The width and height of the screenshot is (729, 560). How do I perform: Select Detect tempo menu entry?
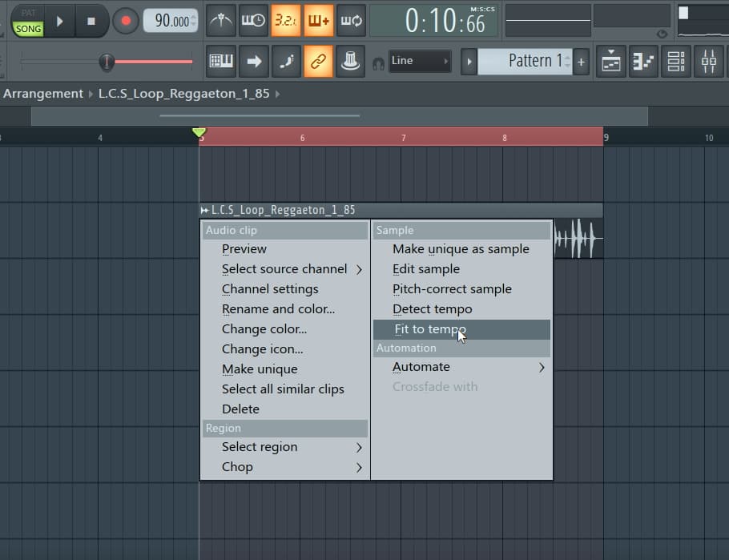click(x=432, y=309)
